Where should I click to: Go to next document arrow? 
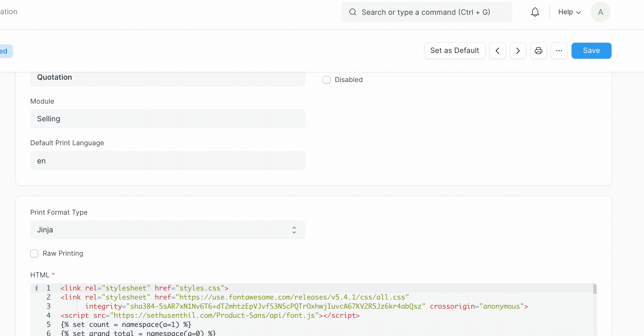518,51
